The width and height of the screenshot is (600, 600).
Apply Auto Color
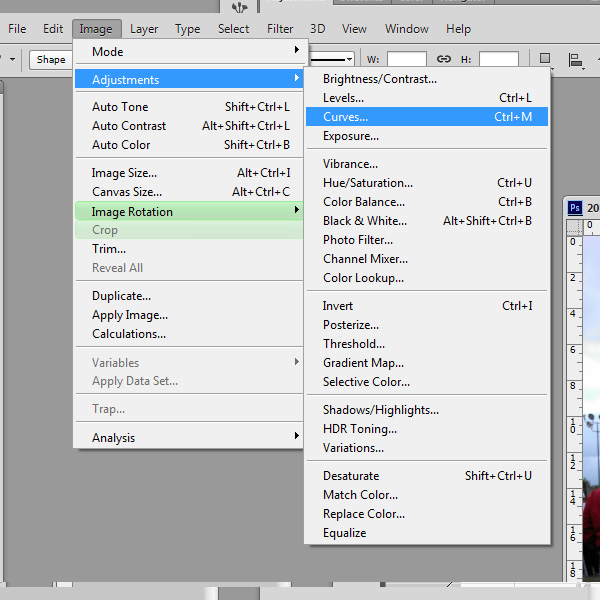189,145
